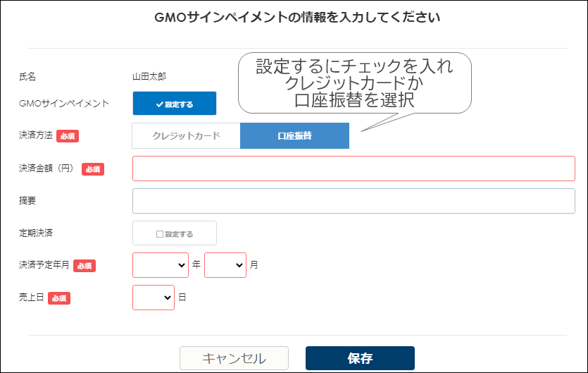Open the 決済予定年月 month dropdown
Viewport: 588px width, 373px height.
pos(225,265)
